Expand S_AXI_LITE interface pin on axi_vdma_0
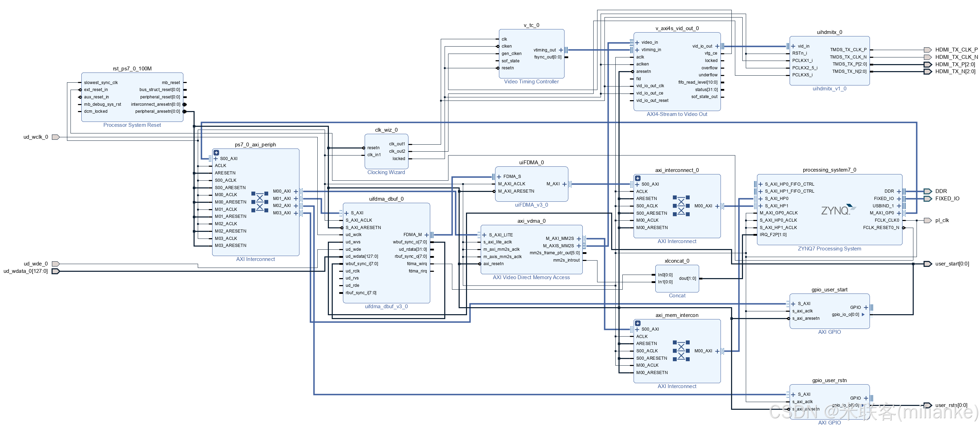980x428 pixels. coord(484,235)
